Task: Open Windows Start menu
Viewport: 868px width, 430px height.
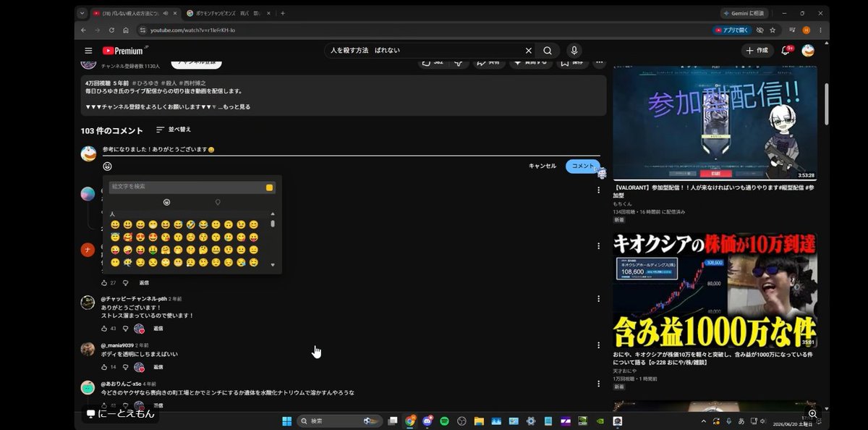Action: (x=286, y=421)
